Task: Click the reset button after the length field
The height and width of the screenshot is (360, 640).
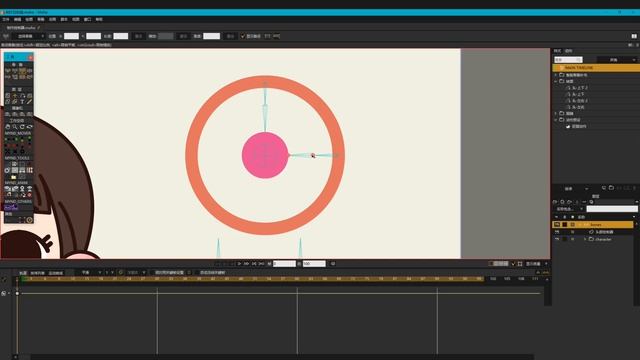Action: tap(138, 36)
